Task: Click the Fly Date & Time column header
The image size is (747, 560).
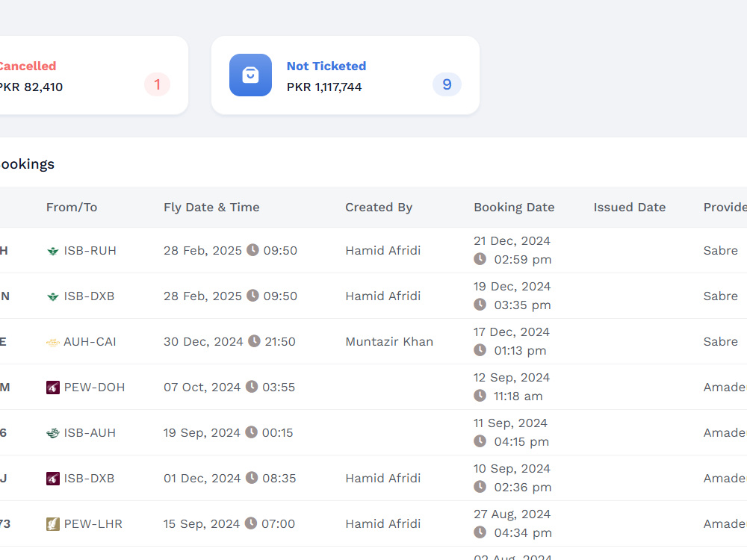Action: (211, 207)
